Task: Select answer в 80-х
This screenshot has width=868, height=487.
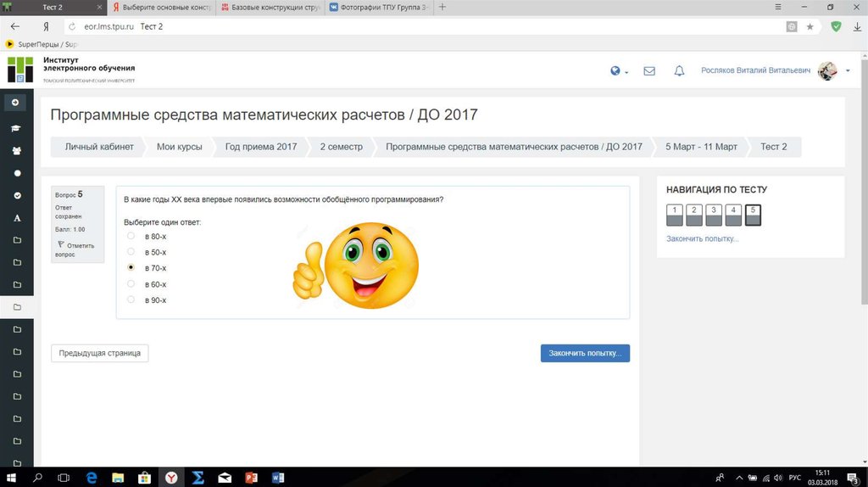Action: point(131,236)
